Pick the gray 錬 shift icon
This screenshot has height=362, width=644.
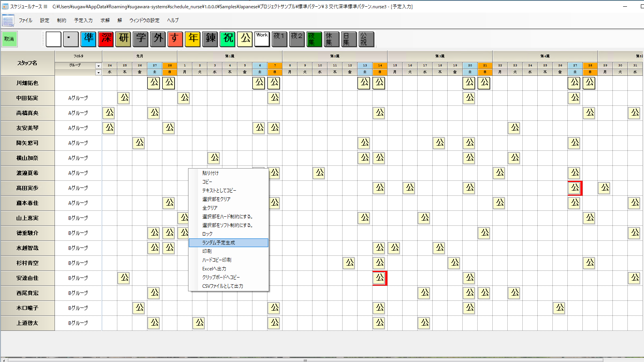click(210, 39)
